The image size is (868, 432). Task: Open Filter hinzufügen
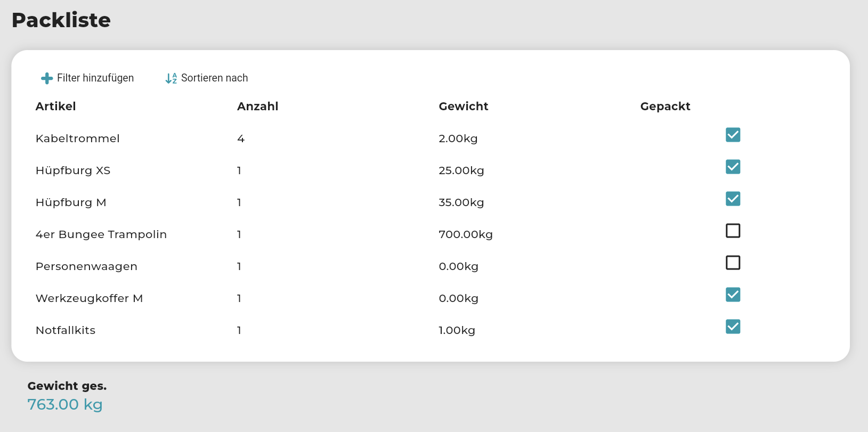pyautogui.click(x=95, y=78)
